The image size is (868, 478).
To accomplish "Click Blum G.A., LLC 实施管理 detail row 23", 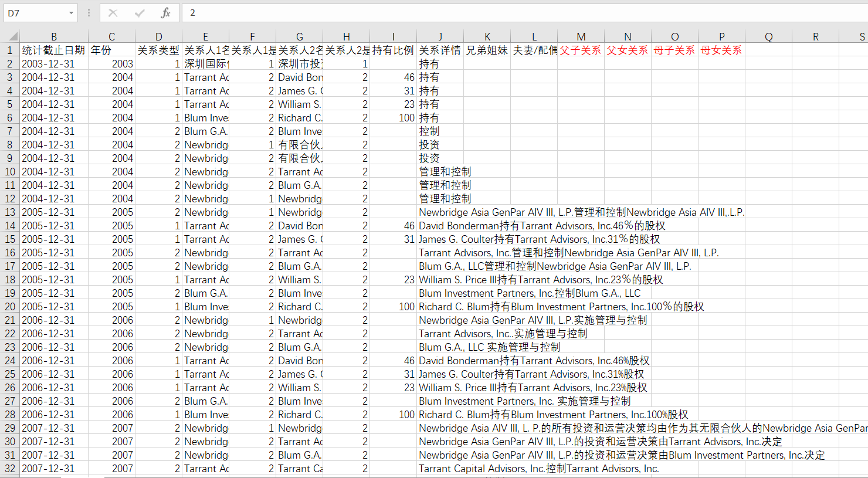I will (x=489, y=347).
